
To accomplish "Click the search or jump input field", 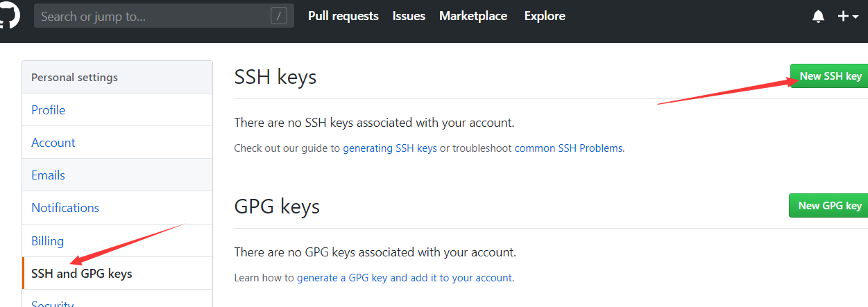I will coord(153,16).
